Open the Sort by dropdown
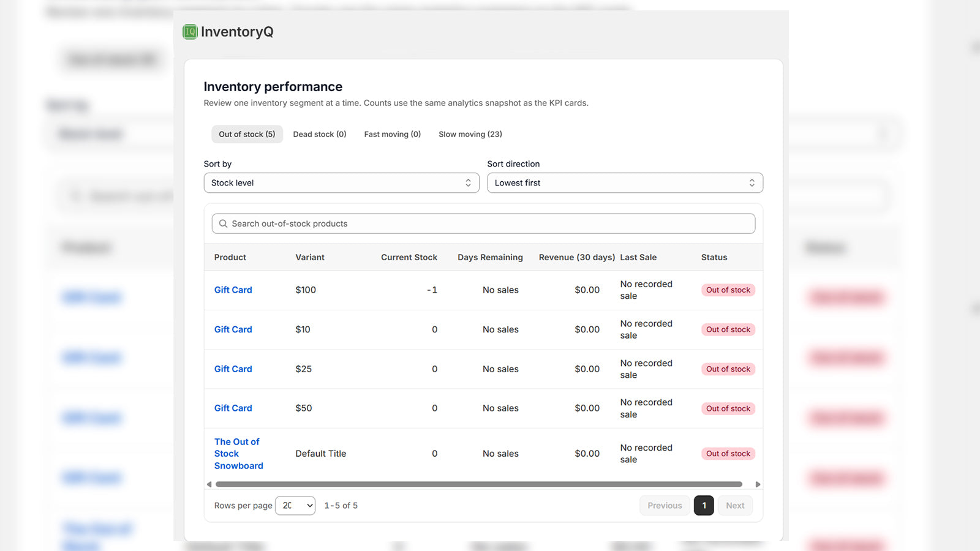 pyautogui.click(x=341, y=182)
